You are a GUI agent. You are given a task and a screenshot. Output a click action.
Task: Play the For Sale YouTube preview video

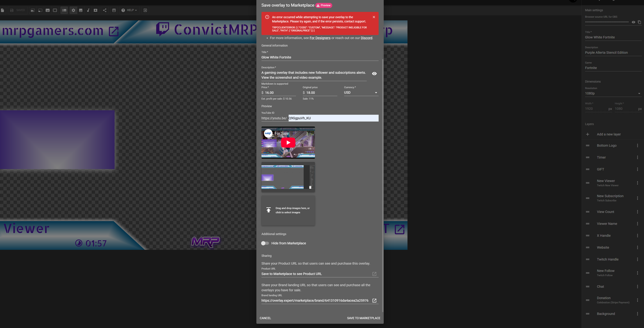coord(288,142)
